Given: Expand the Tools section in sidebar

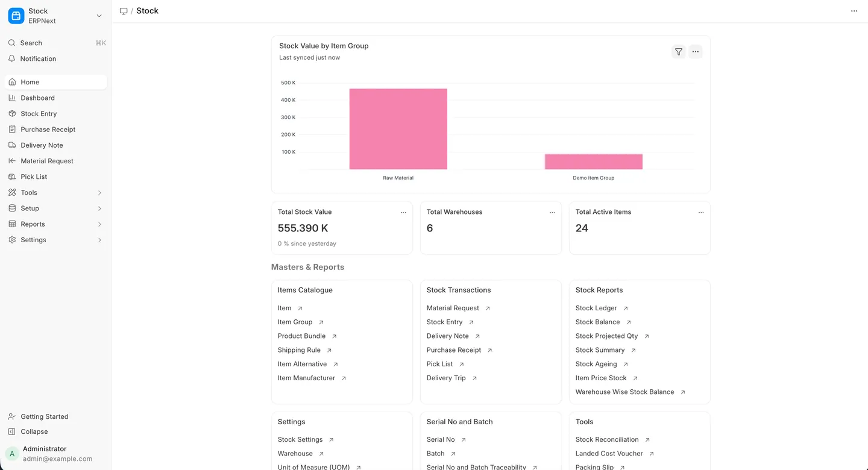Looking at the screenshot, I should click(56, 192).
